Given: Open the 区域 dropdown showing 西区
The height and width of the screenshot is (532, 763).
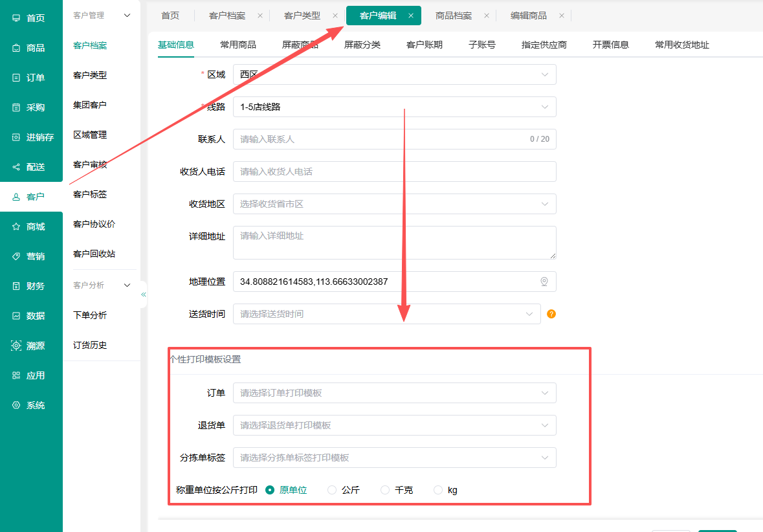Looking at the screenshot, I should (395, 74).
